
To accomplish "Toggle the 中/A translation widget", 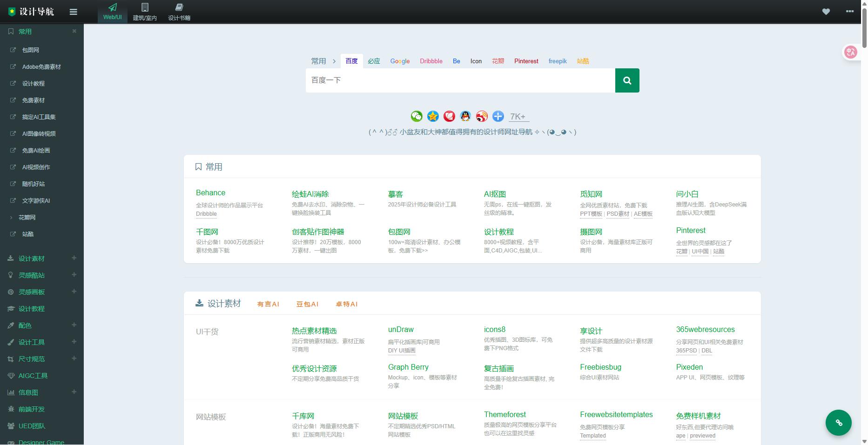I will click(x=851, y=52).
